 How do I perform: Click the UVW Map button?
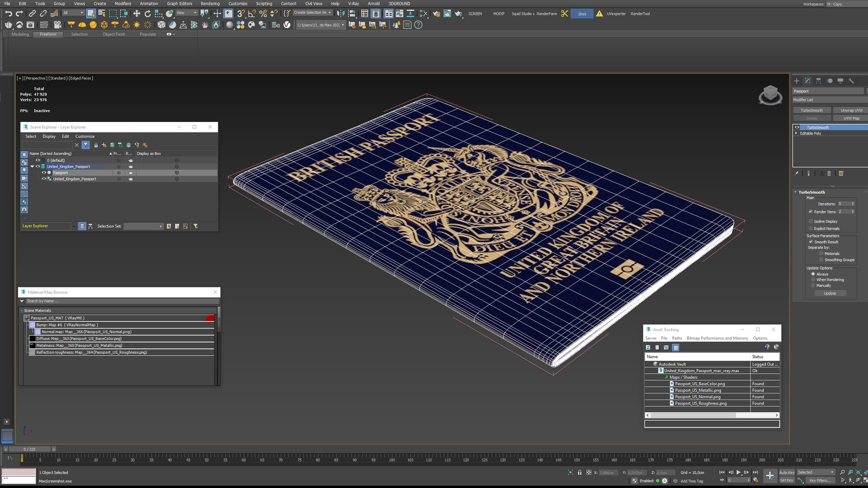coord(851,118)
